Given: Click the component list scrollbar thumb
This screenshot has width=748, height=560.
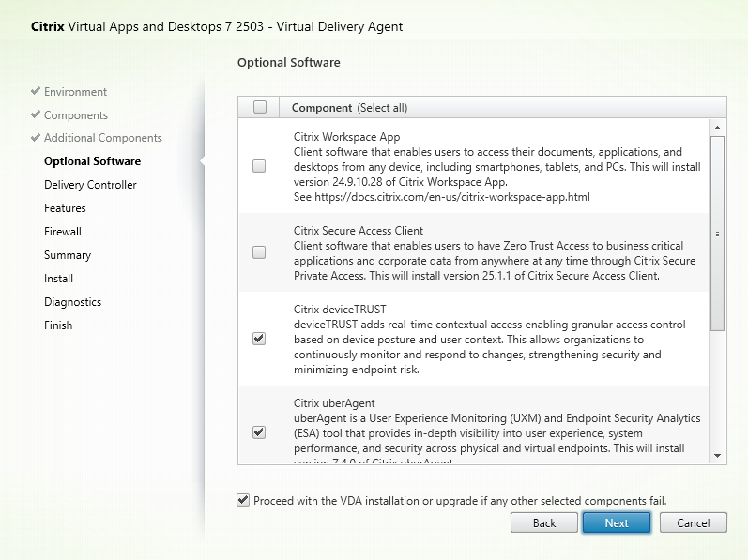Looking at the screenshot, I should (718, 233).
